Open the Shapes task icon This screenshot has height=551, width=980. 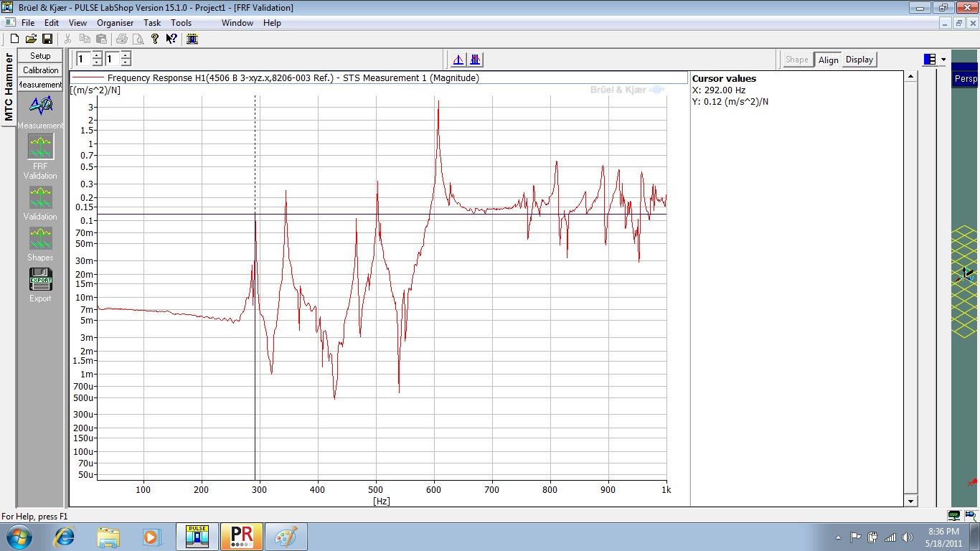pos(40,238)
